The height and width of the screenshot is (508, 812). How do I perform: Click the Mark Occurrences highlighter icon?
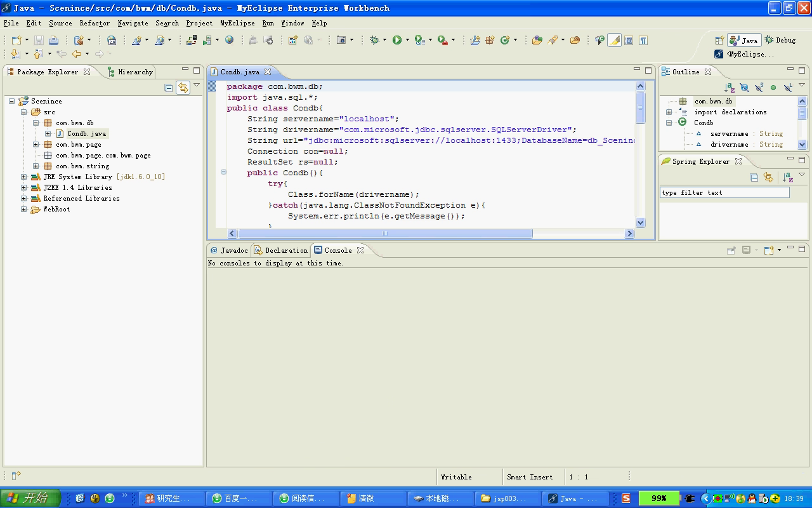point(614,40)
